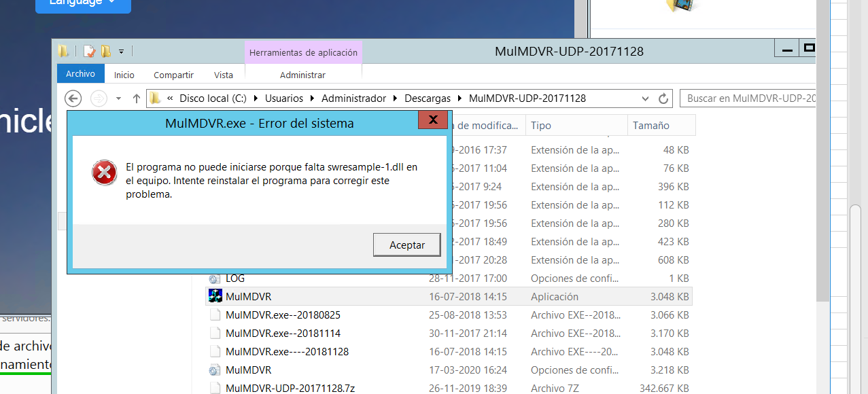Switch to the Inicio ribbon tab
Screen dimensions: 868x394
pos(124,75)
